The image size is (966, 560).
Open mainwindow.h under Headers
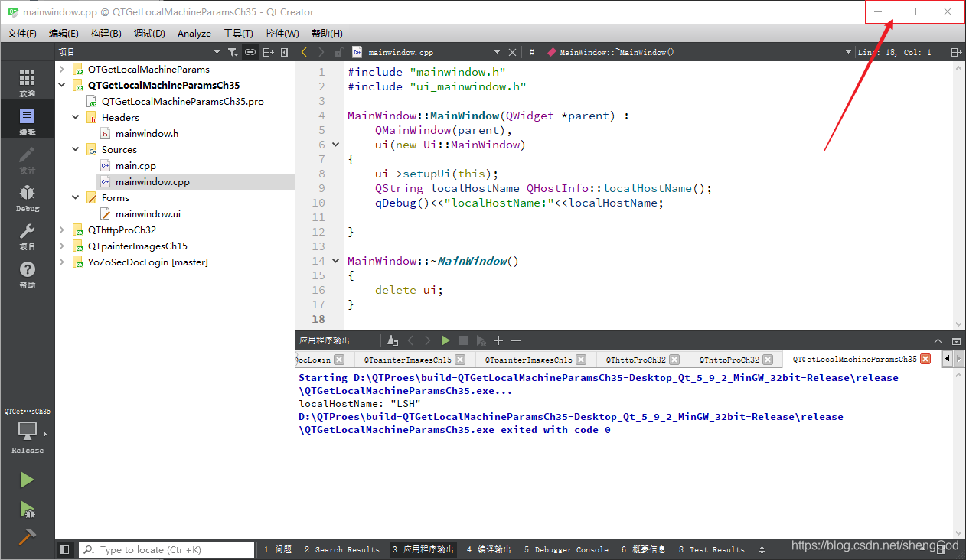146,133
